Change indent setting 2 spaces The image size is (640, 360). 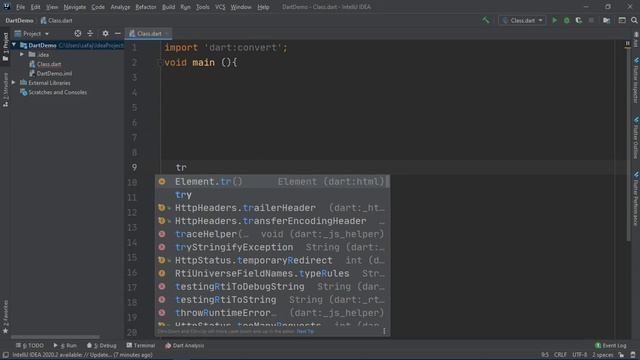pyautogui.click(x=602, y=355)
